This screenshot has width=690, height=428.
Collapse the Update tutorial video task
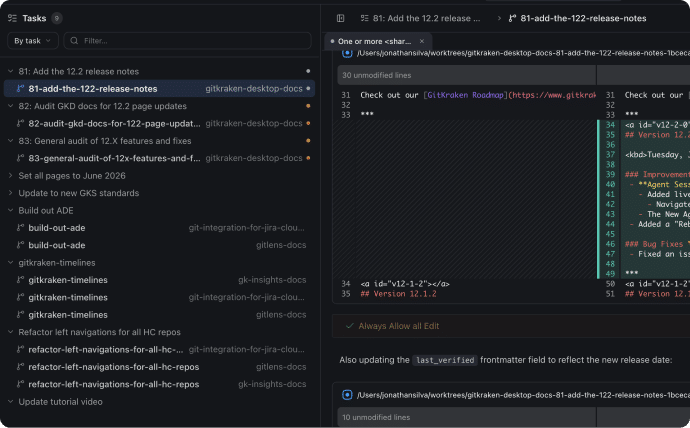[x=11, y=402]
